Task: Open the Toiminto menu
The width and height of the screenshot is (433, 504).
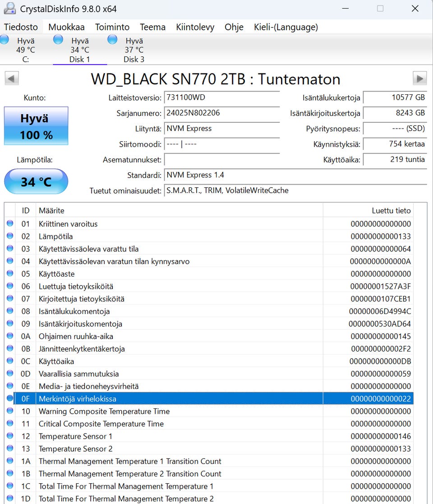Action: pyautogui.click(x=112, y=27)
